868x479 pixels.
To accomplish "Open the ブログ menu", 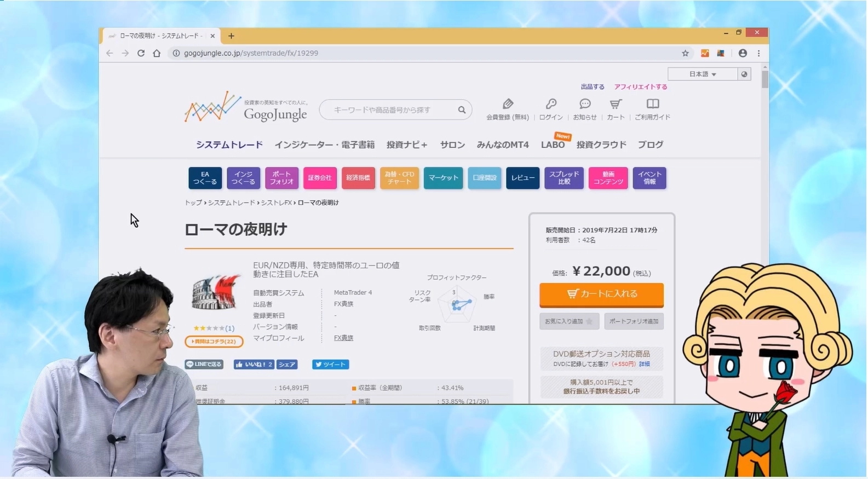I will tap(651, 145).
